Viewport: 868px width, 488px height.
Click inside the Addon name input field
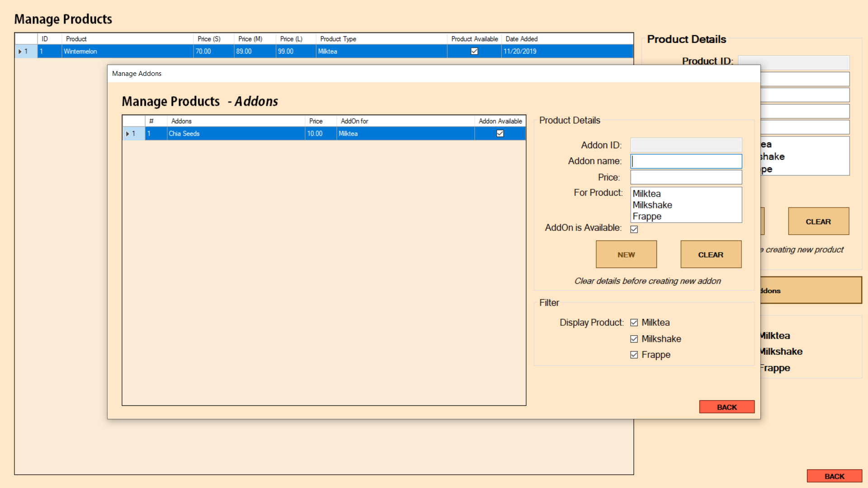(x=686, y=161)
